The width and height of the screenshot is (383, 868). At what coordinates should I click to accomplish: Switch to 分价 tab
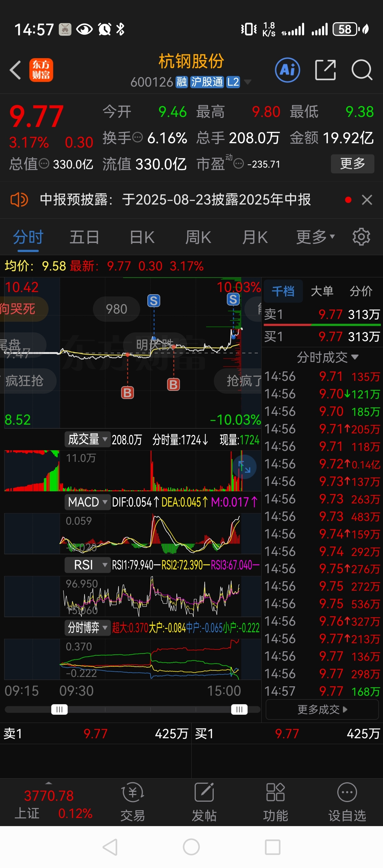[x=361, y=291]
